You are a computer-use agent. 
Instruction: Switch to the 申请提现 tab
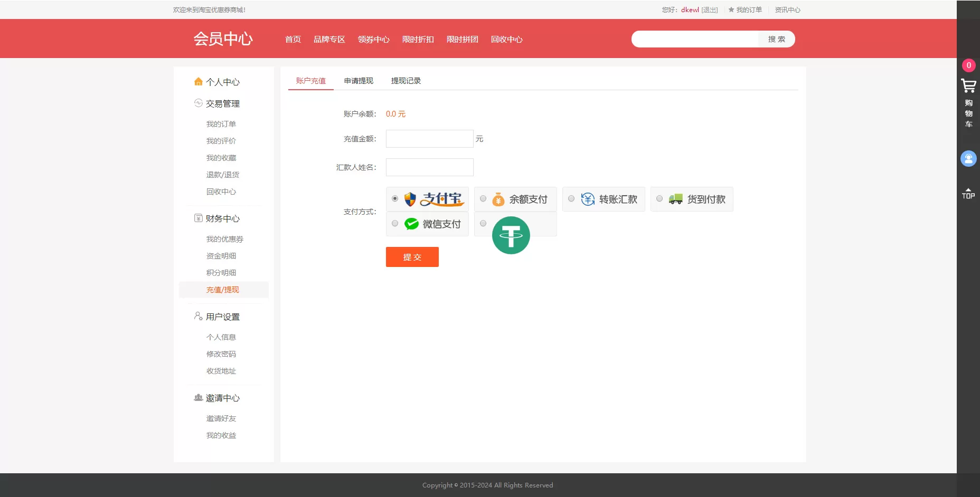[x=358, y=81]
